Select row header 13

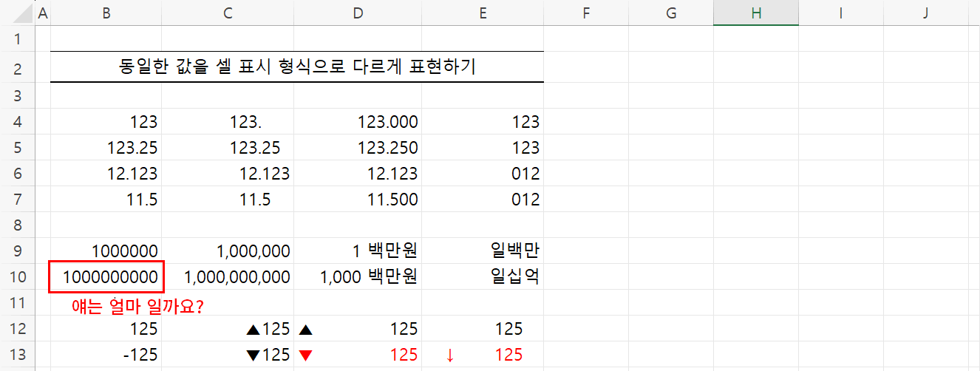coord(17,355)
